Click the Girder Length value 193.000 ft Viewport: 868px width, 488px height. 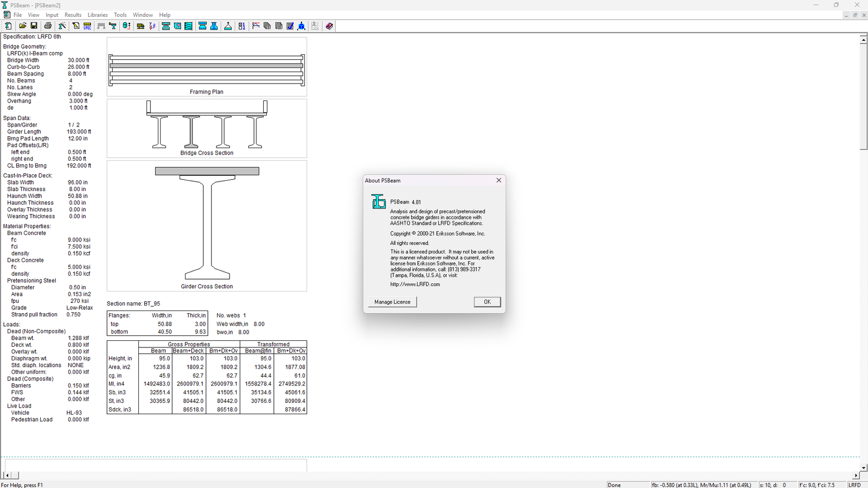pos(79,131)
